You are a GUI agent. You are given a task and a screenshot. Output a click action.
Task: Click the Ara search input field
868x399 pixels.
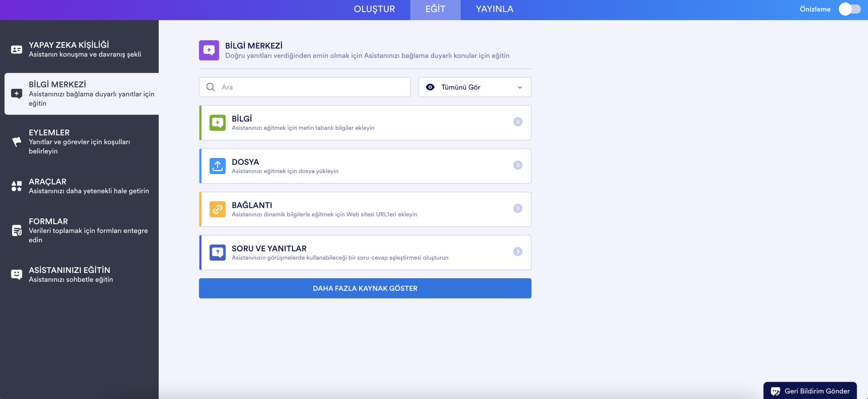(x=305, y=87)
